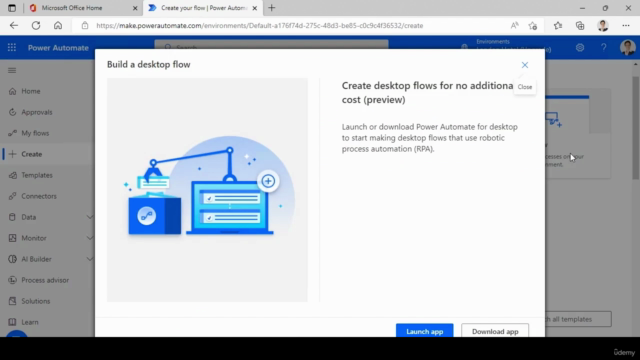
Task: Open the browser profile avatar
Action: coord(603,25)
